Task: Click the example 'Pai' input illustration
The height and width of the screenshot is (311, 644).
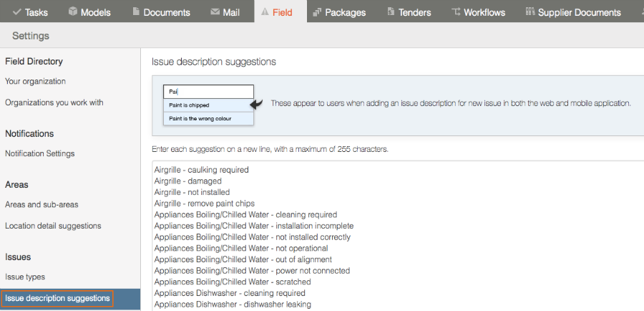Action: [x=208, y=92]
